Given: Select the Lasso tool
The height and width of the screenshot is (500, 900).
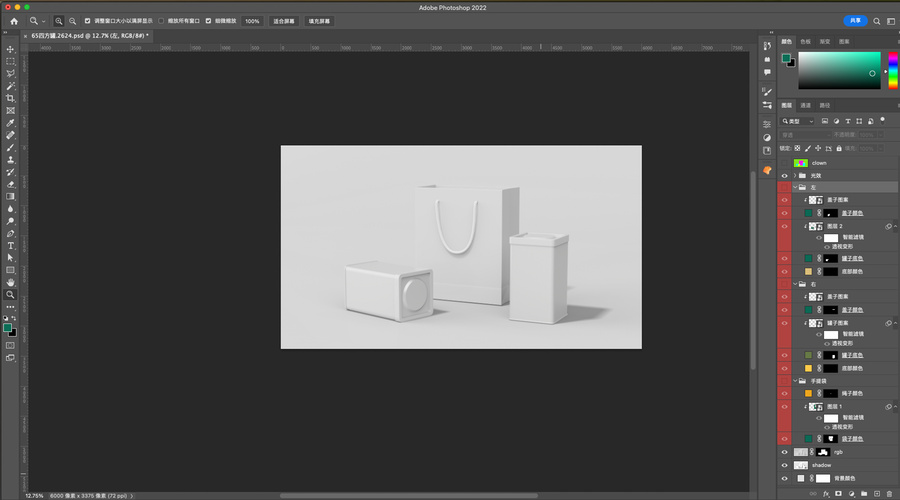Looking at the screenshot, I should [x=10, y=73].
